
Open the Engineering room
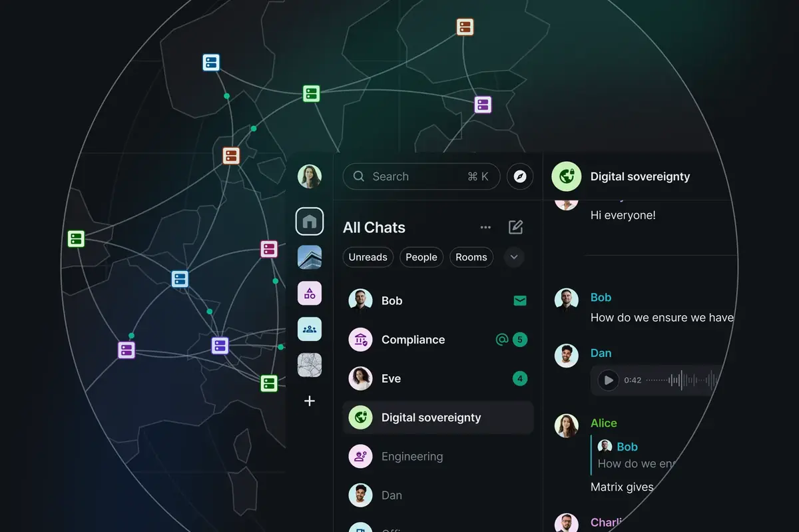click(438, 457)
